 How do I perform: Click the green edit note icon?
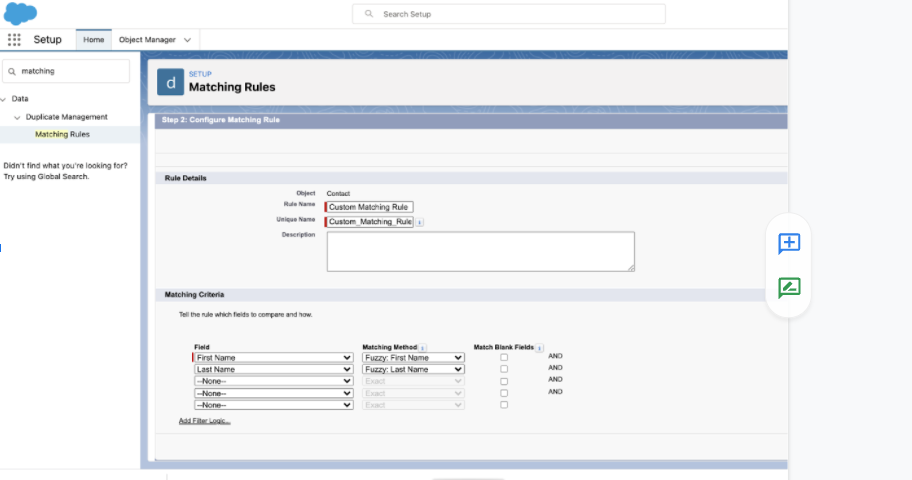(x=789, y=288)
